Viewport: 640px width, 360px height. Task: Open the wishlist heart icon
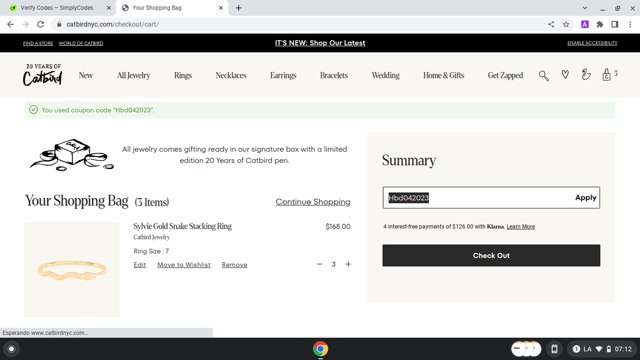pyautogui.click(x=565, y=75)
